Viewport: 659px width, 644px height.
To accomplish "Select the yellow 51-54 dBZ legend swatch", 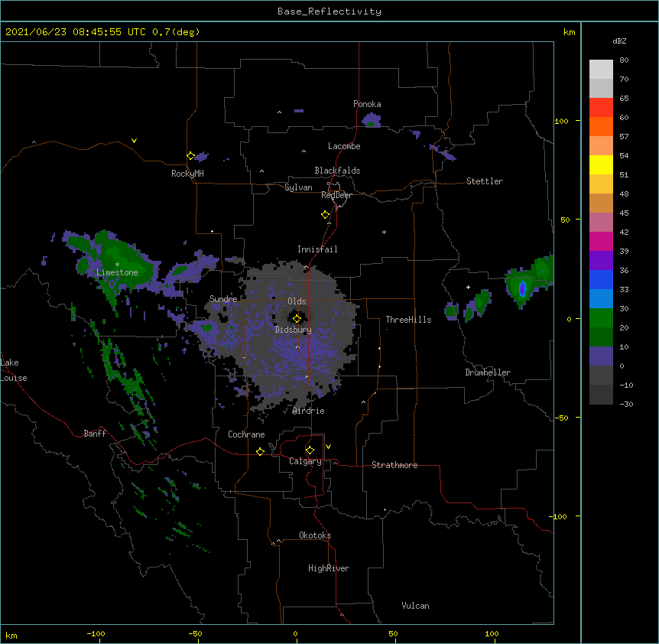I will (x=601, y=164).
